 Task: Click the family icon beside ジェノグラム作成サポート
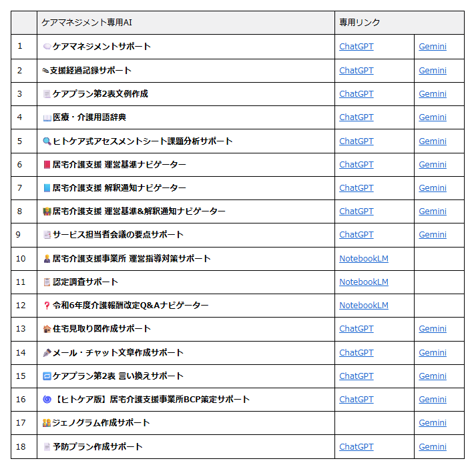pyautogui.click(x=47, y=423)
